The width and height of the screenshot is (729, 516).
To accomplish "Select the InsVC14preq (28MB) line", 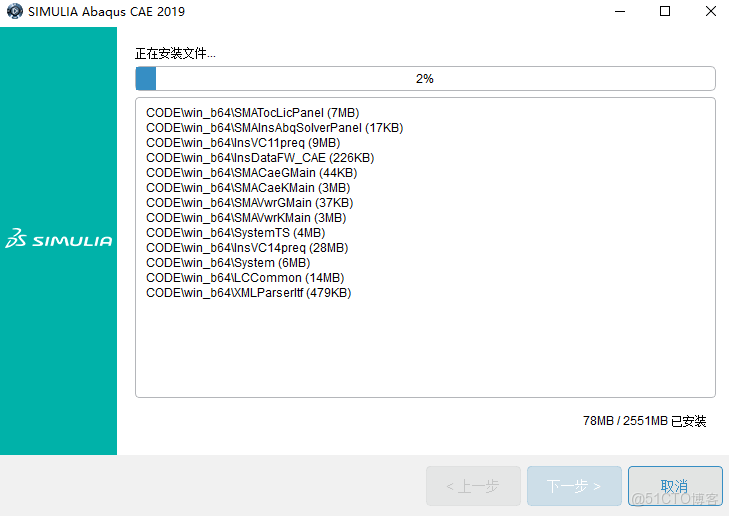I will (247, 248).
